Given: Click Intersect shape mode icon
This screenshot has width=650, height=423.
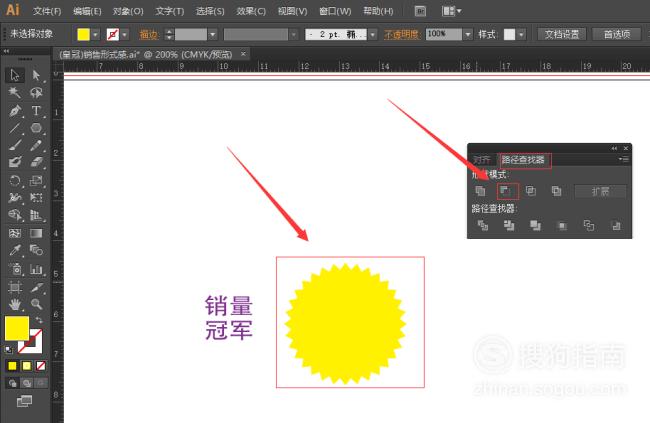Looking at the screenshot, I should [531, 191].
